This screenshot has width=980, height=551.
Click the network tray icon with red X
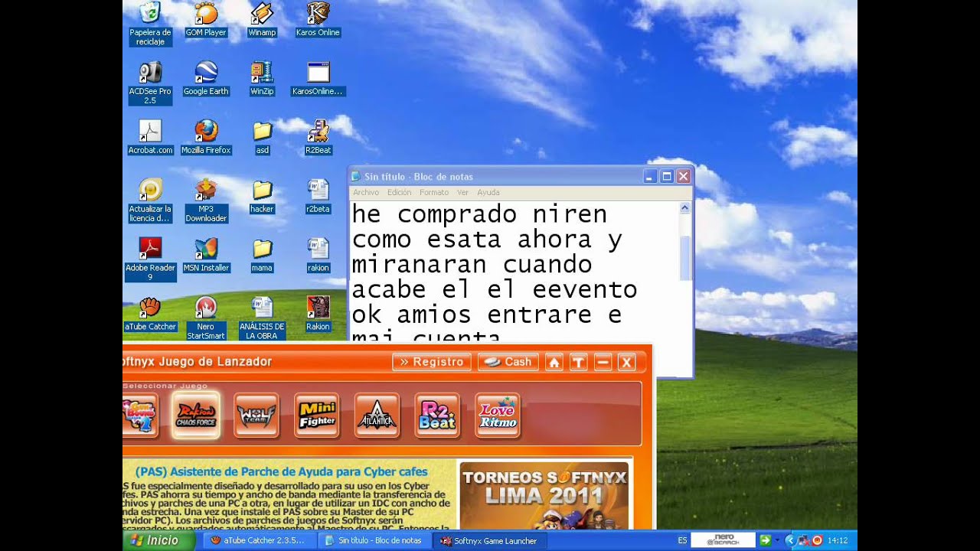click(805, 540)
